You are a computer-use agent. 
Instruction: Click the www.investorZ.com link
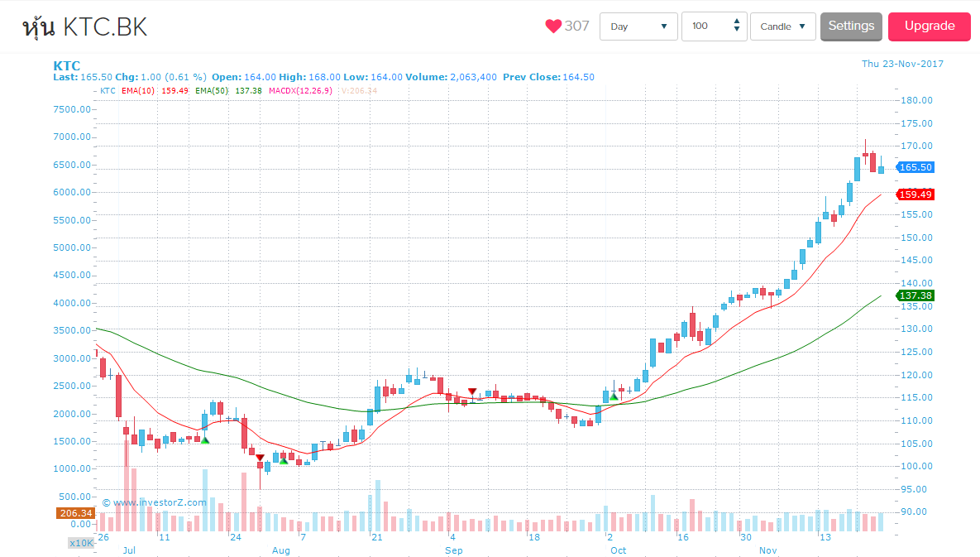[160, 502]
